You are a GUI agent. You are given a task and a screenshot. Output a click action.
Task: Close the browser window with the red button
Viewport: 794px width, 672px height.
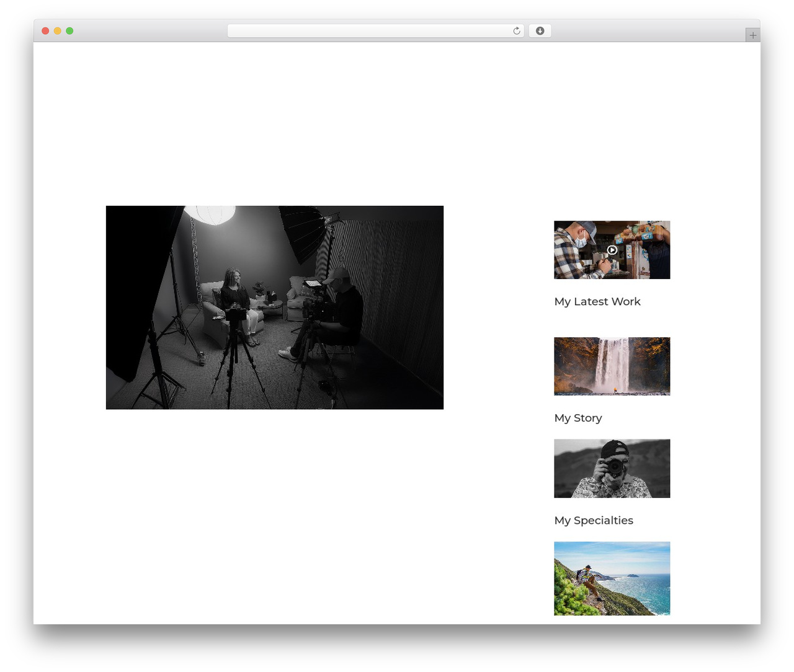point(45,31)
